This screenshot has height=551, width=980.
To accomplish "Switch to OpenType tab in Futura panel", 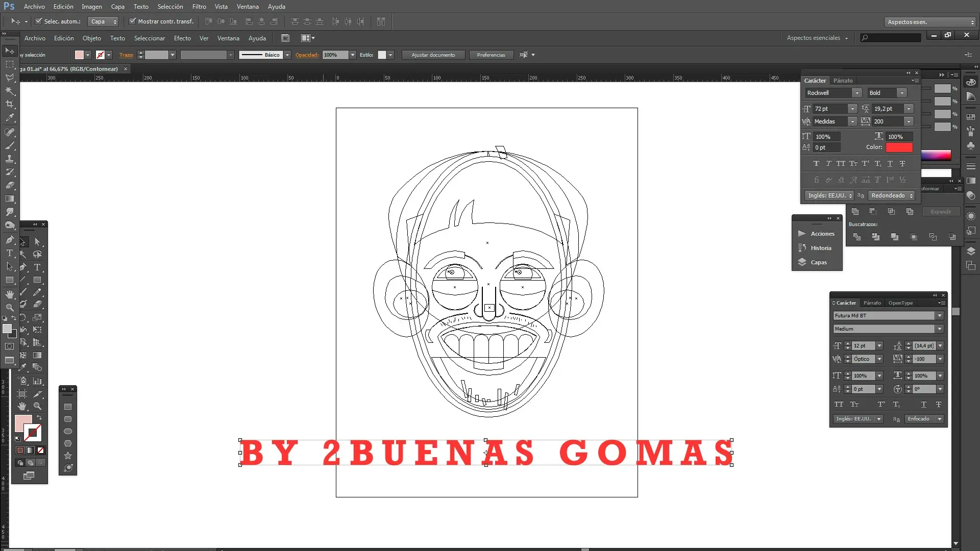I will (900, 303).
